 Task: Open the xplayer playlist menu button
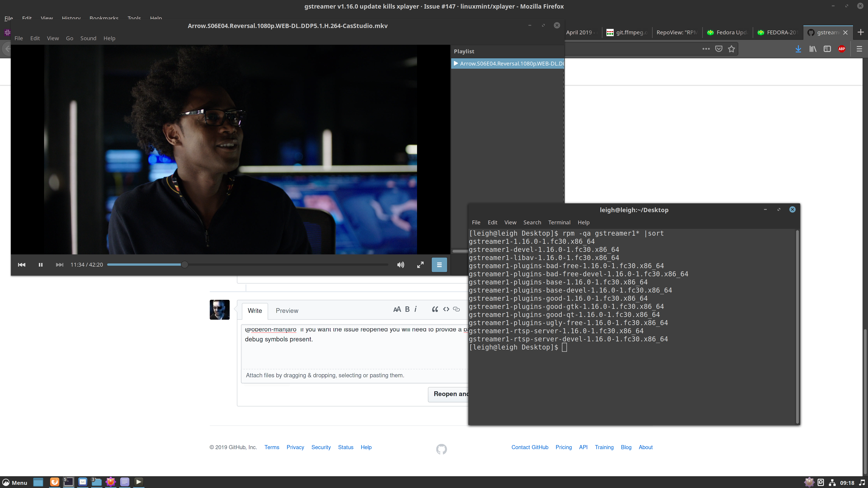(x=439, y=265)
